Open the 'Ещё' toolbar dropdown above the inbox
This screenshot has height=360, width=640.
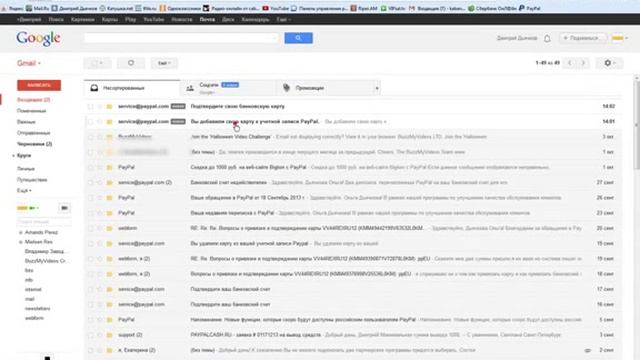(x=164, y=63)
